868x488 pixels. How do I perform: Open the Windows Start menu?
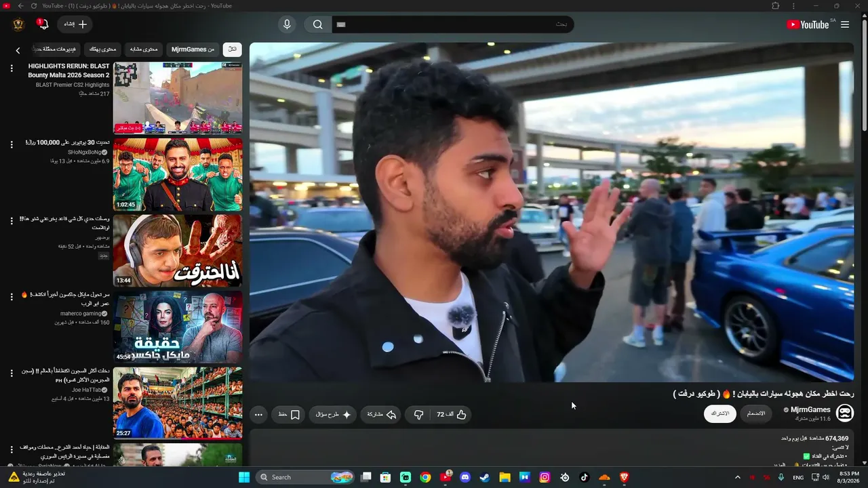click(x=244, y=477)
